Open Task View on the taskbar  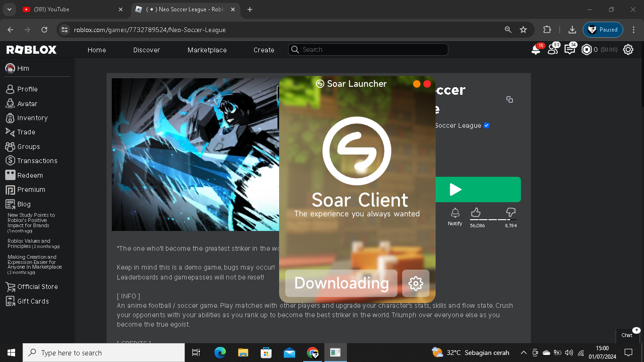196,353
